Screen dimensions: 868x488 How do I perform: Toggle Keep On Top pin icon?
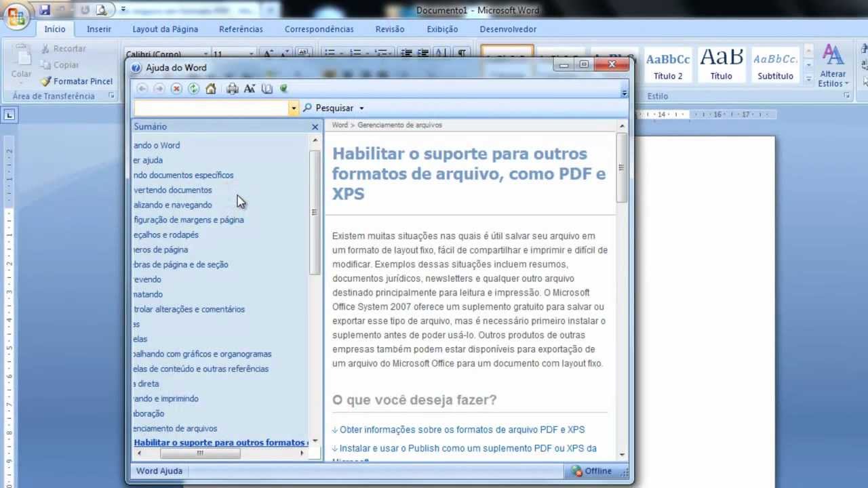[x=284, y=89]
